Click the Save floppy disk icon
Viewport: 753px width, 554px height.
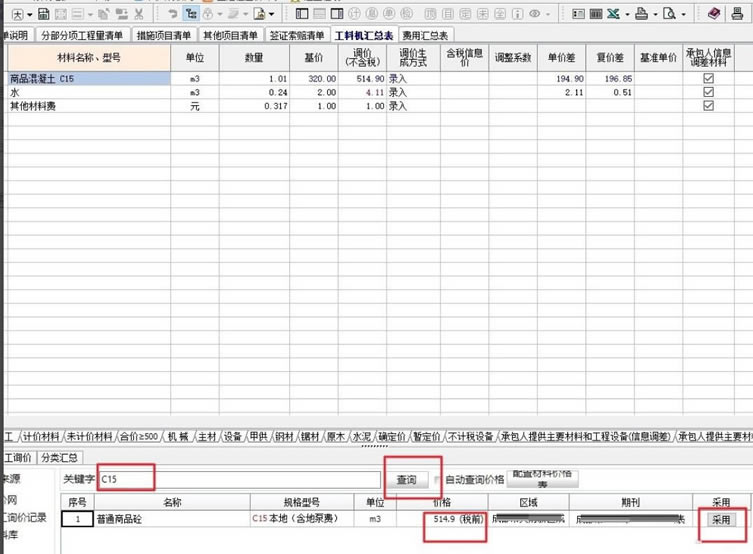(x=44, y=14)
